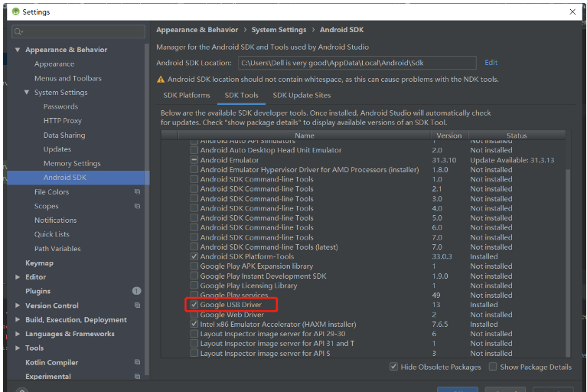The height and width of the screenshot is (392, 587).
Task: Open Updates settings page
Action: 57,149
